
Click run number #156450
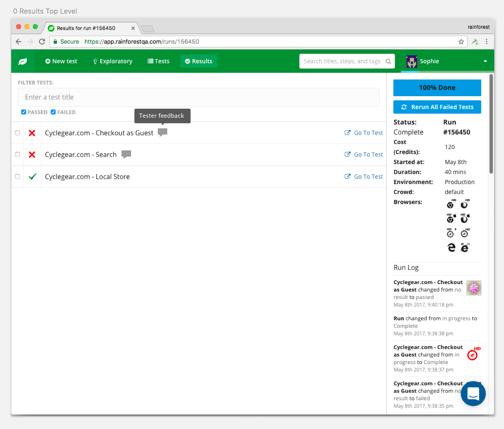pos(456,132)
